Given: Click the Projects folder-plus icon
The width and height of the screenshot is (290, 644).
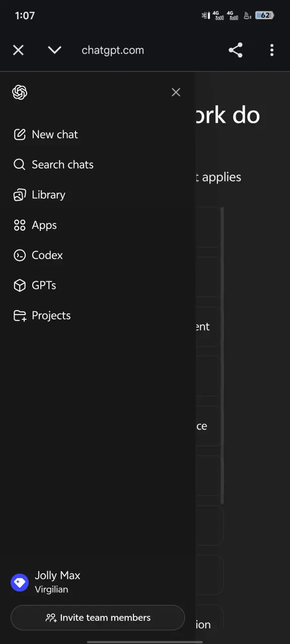Looking at the screenshot, I should [20, 315].
